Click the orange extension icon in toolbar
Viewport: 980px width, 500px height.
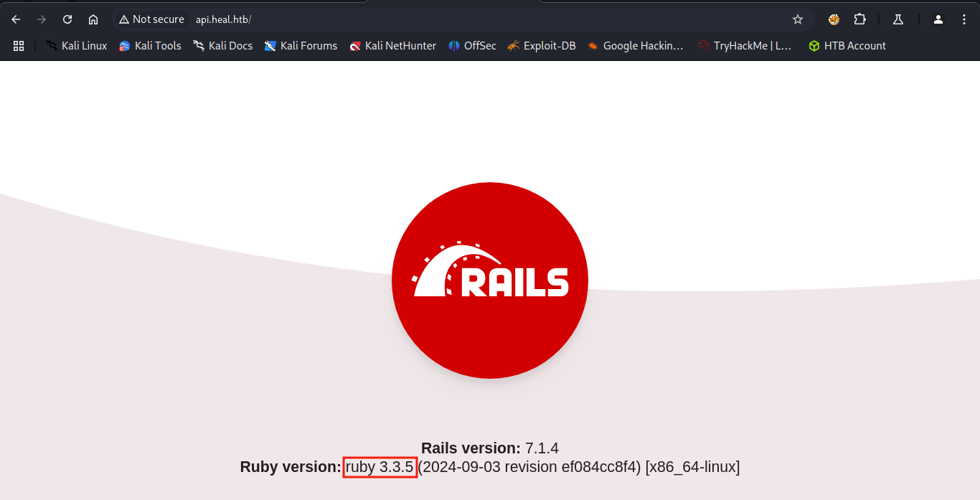click(x=834, y=19)
